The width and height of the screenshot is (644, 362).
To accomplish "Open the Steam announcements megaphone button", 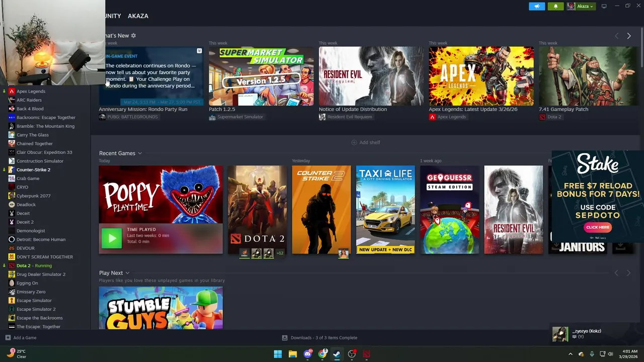I will coord(537,6).
